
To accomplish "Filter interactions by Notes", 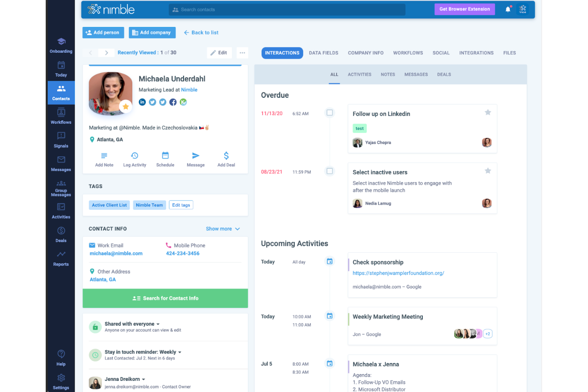I will point(388,75).
